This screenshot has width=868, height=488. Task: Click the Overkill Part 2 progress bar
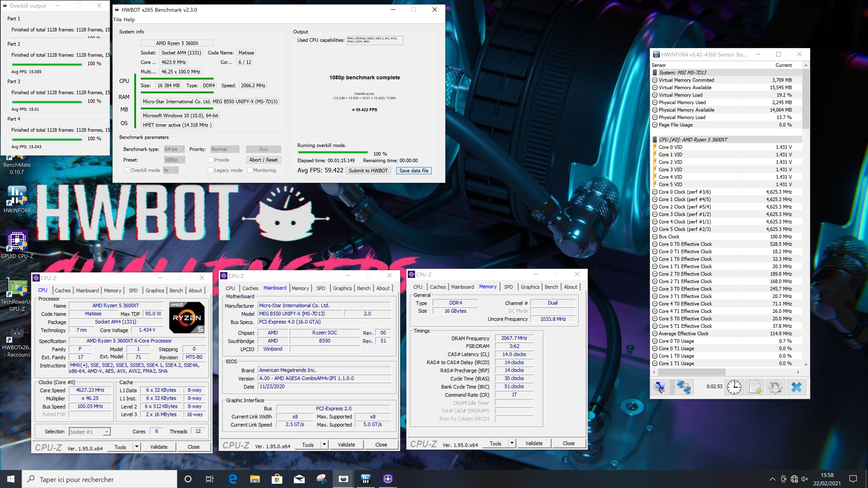47,64
